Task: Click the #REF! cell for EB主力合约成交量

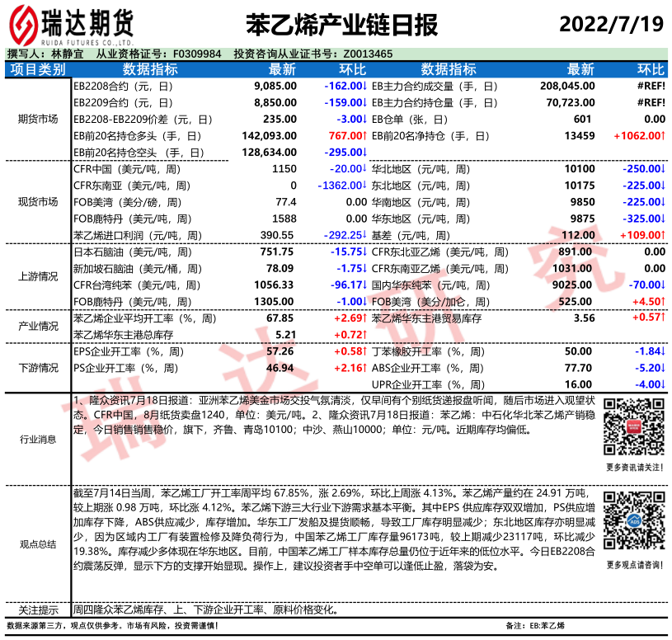Action: (651, 86)
